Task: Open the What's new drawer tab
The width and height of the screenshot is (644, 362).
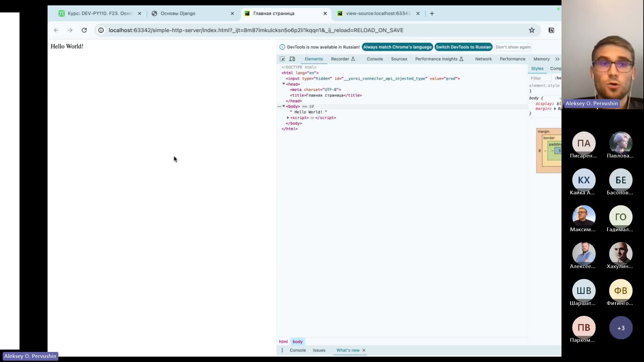Action: click(x=348, y=350)
